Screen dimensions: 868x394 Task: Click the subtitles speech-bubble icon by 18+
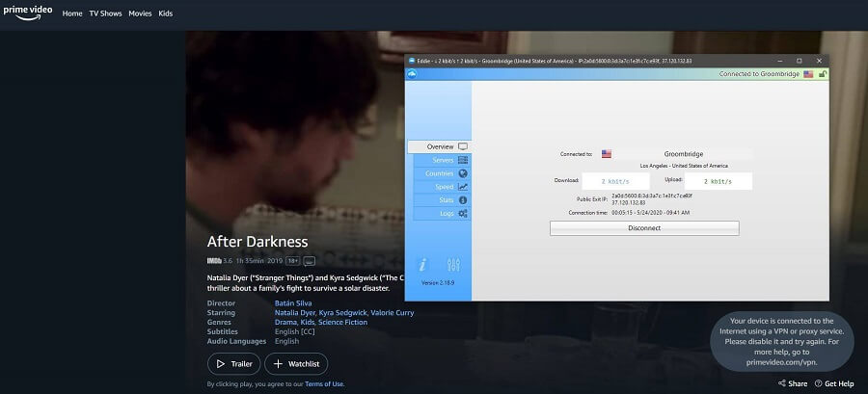pyautogui.click(x=310, y=261)
